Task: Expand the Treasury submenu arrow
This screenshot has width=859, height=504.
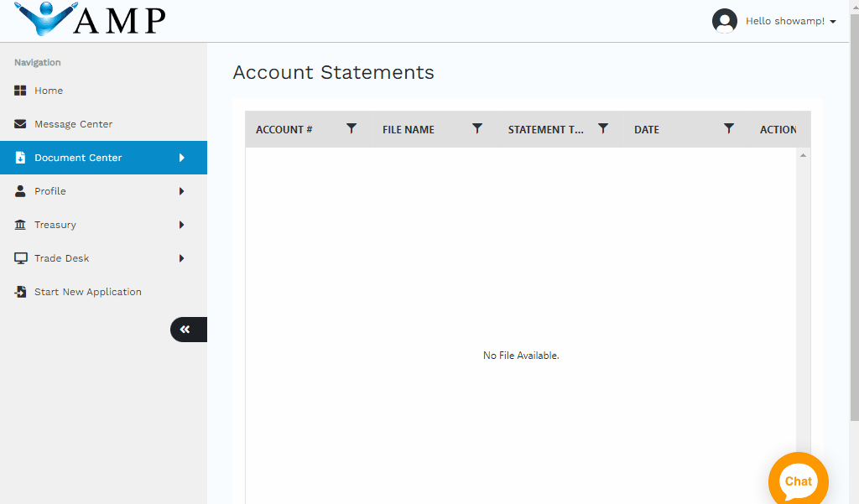Action: click(181, 225)
